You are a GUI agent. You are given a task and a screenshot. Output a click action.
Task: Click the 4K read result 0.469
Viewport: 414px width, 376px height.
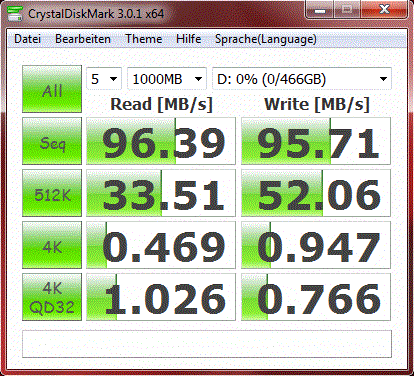[161, 245]
